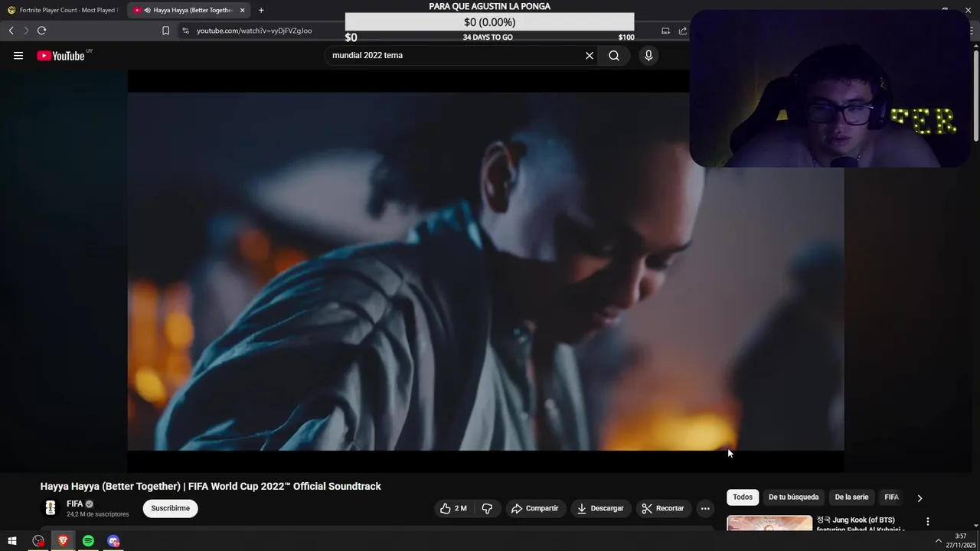The width and height of the screenshot is (980, 551).
Task: Select the 'De tu búsqueda' filter chip
Action: [x=793, y=497]
